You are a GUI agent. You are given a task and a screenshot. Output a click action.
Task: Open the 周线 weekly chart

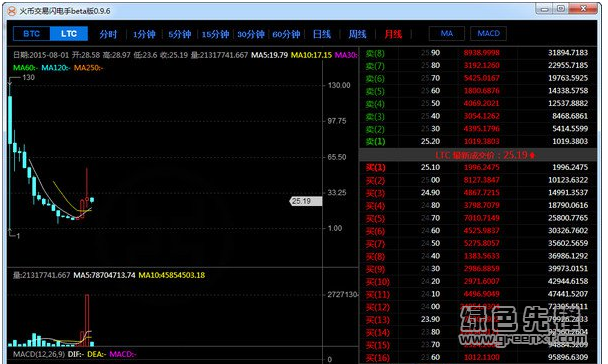pyautogui.click(x=357, y=35)
